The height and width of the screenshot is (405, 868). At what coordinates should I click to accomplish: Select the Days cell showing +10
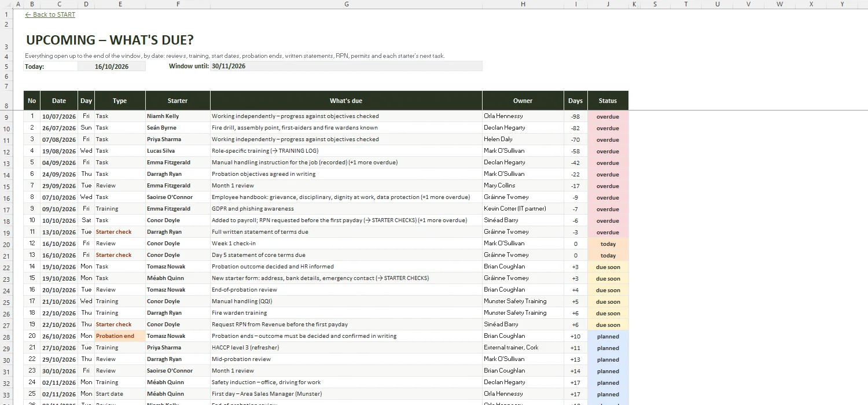576,336
